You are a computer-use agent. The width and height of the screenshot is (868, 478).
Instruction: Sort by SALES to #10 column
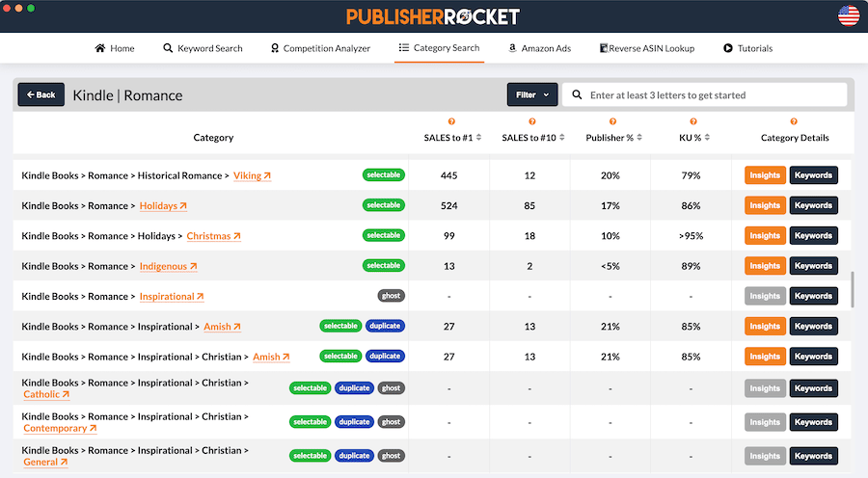click(562, 137)
